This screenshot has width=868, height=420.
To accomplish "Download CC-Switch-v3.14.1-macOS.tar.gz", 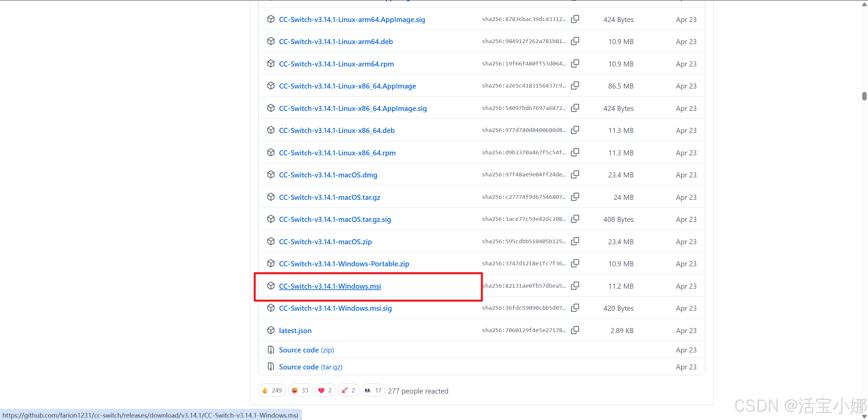I will tap(330, 197).
